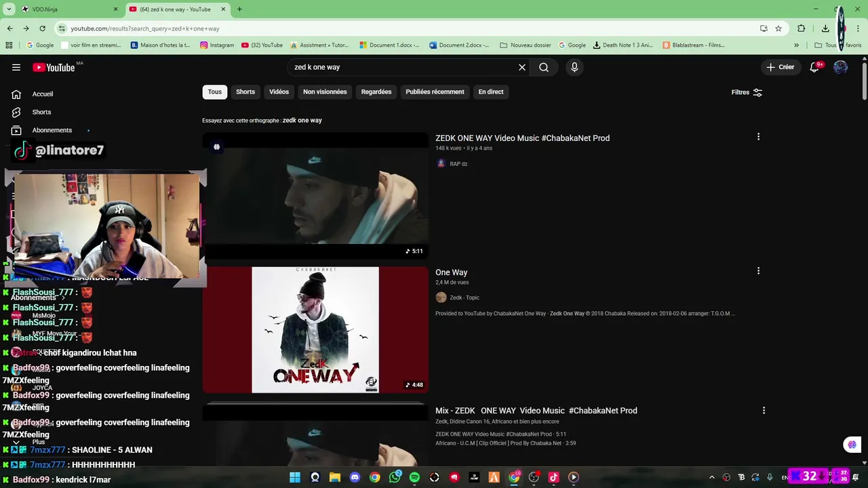Open the more options for ZEDK ONE WAY video
Image resolution: width=868 pixels, height=488 pixels.
(758, 137)
